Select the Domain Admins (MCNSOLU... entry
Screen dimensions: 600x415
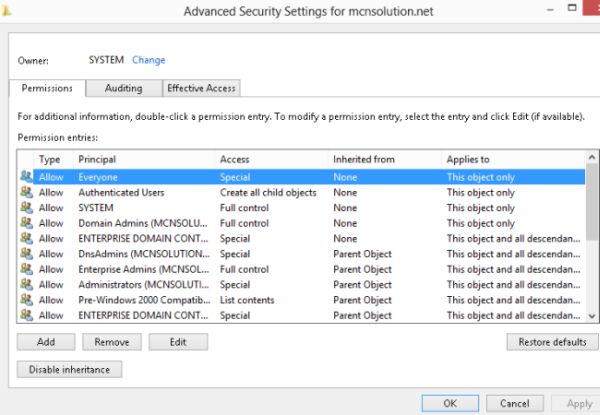302,223
